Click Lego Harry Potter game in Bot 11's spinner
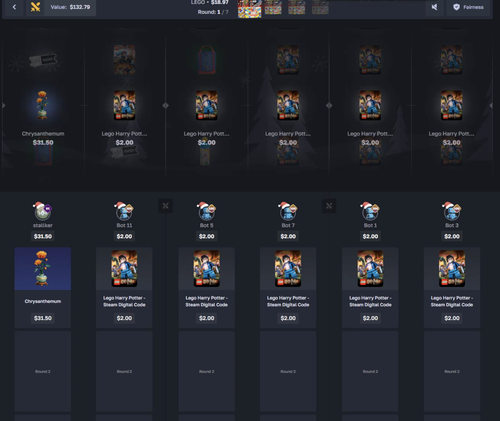The image size is (500, 421). point(124,105)
